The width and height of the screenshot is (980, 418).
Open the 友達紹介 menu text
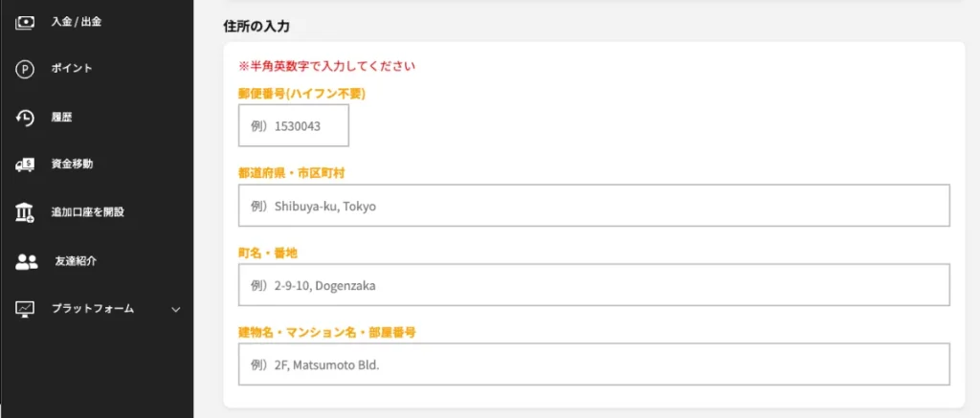[x=76, y=261]
